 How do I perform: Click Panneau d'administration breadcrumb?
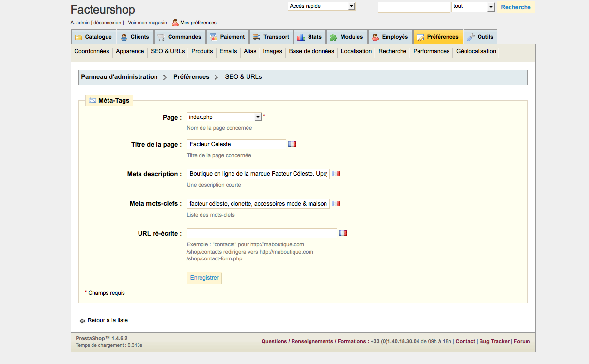pos(119,77)
